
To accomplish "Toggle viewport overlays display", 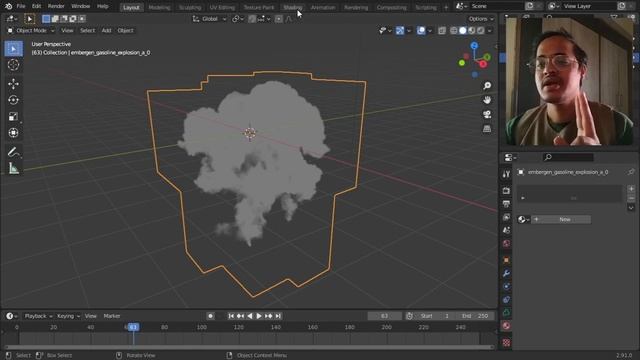I will click(421, 31).
